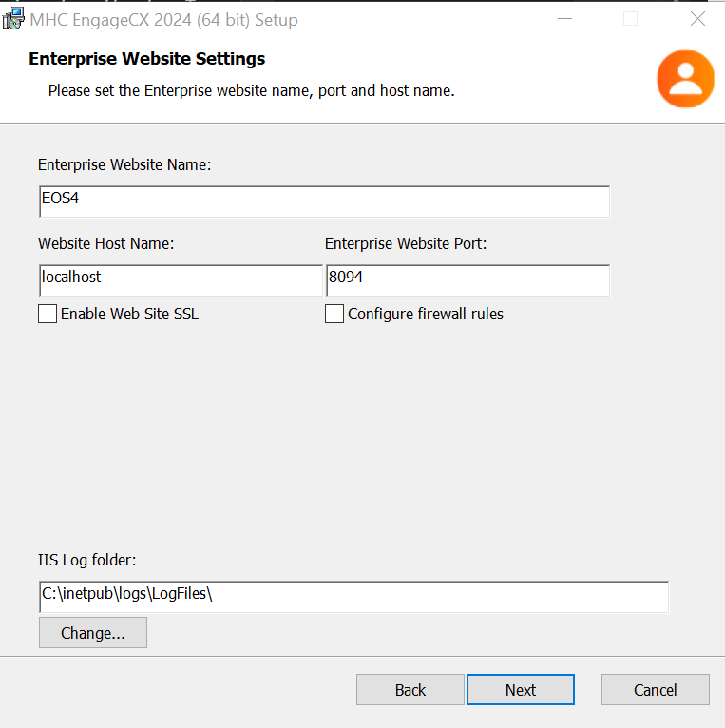Viewport: 725px width, 728px height.
Task: Click the 'Please set the Enterprise website name' text
Action: pos(251,90)
